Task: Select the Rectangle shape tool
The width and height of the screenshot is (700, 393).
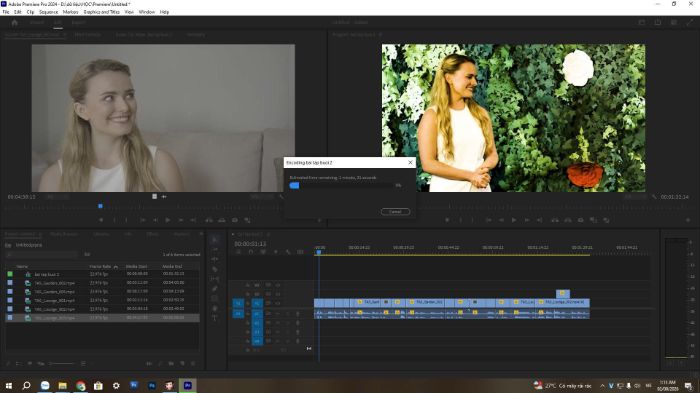Action: tap(215, 298)
